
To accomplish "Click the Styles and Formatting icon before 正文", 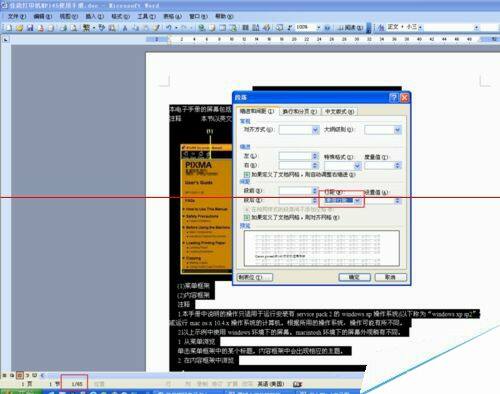I will pos(381,28).
